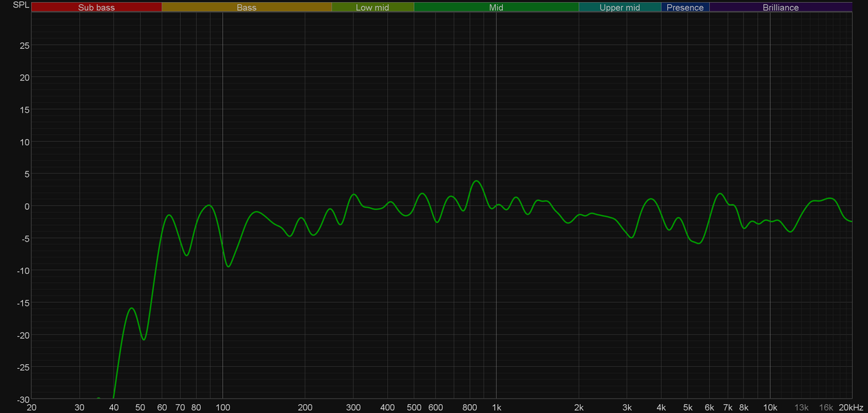Click the 13k frequency label
The width and height of the screenshot is (868, 413).
(x=801, y=407)
